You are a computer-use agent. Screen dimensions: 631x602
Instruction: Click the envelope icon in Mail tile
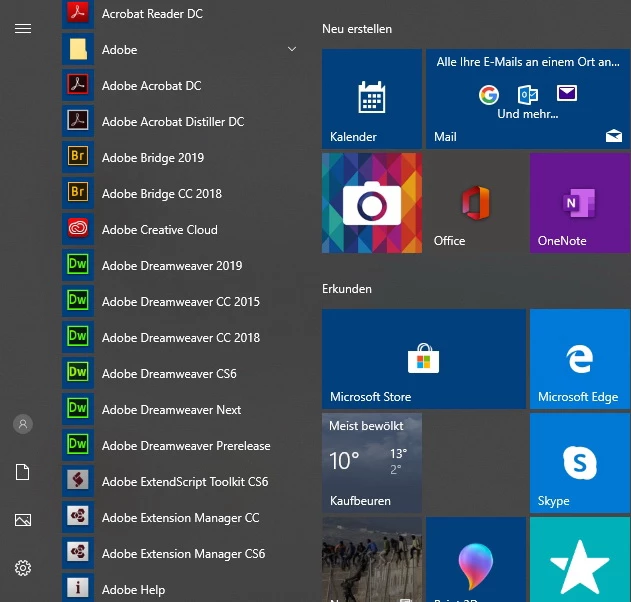click(567, 93)
